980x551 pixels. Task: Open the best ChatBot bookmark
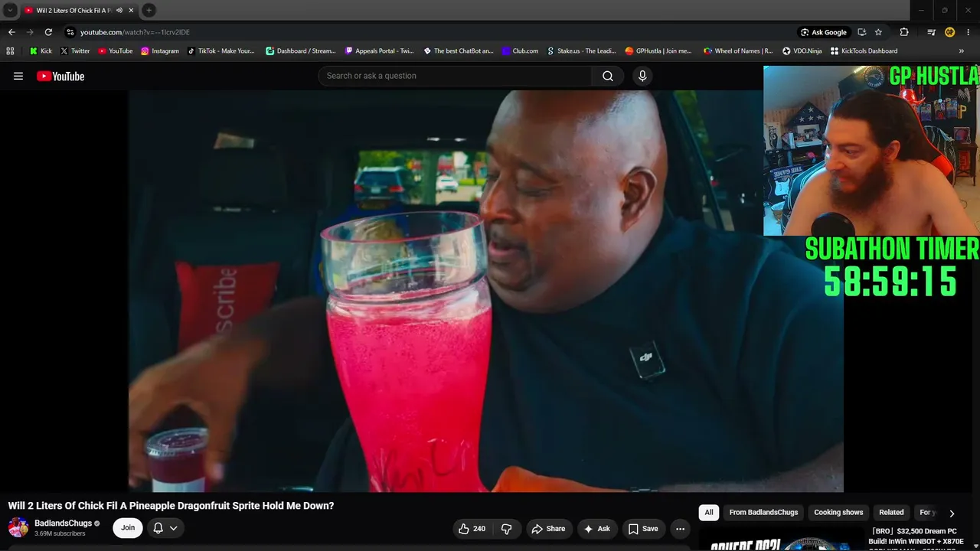(459, 51)
